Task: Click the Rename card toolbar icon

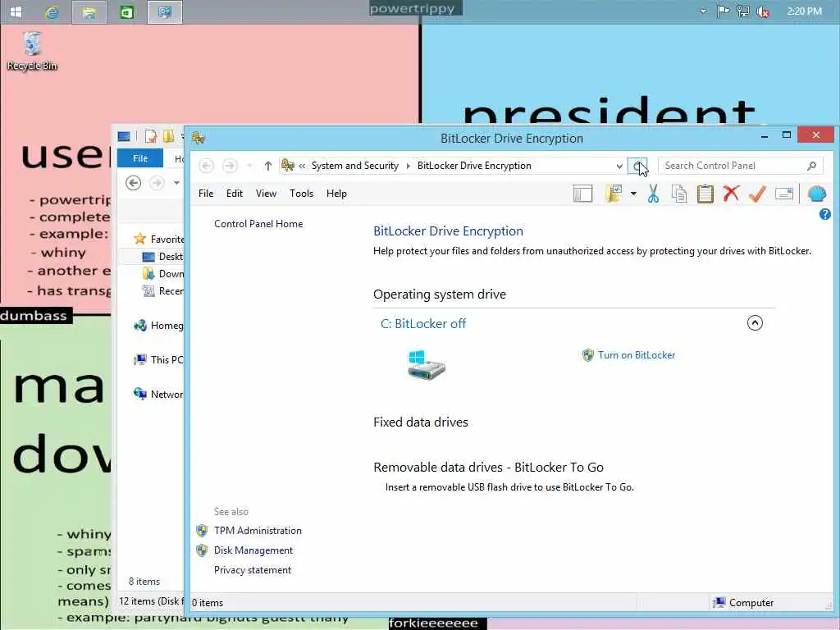Action: click(x=783, y=194)
